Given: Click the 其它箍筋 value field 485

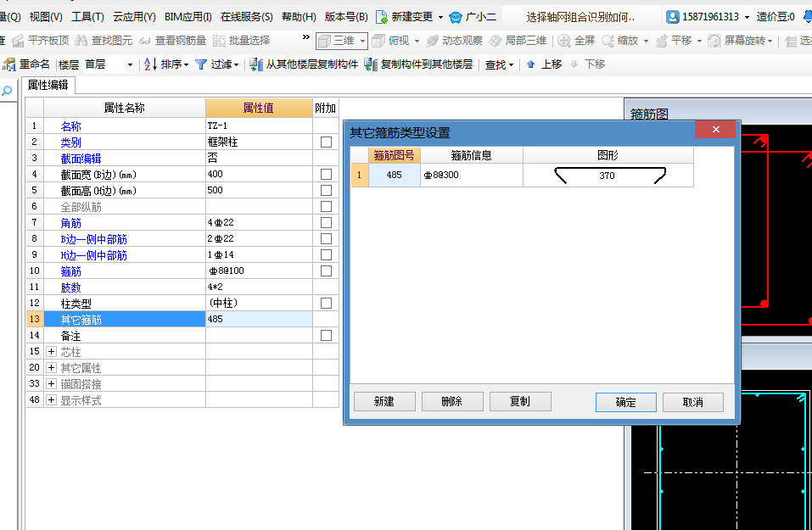Looking at the screenshot, I should (x=259, y=320).
